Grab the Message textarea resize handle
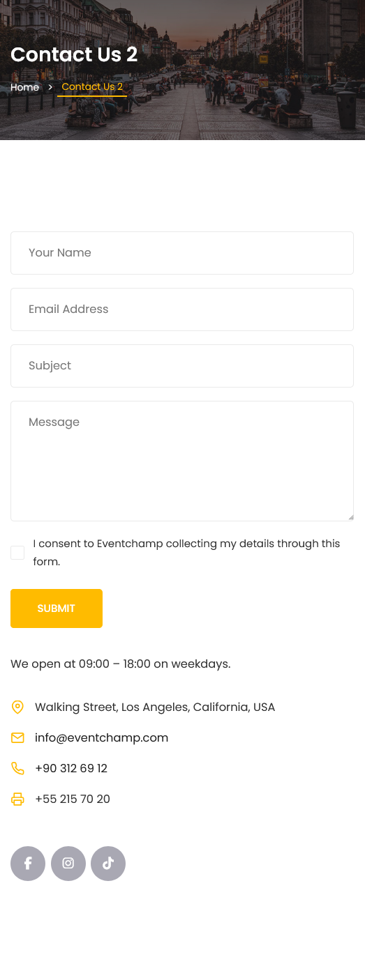The image size is (365, 980). [x=351, y=517]
